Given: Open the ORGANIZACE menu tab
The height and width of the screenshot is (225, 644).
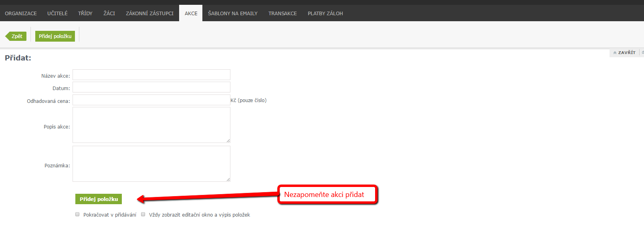Looking at the screenshot, I should [x=21, y=13].
